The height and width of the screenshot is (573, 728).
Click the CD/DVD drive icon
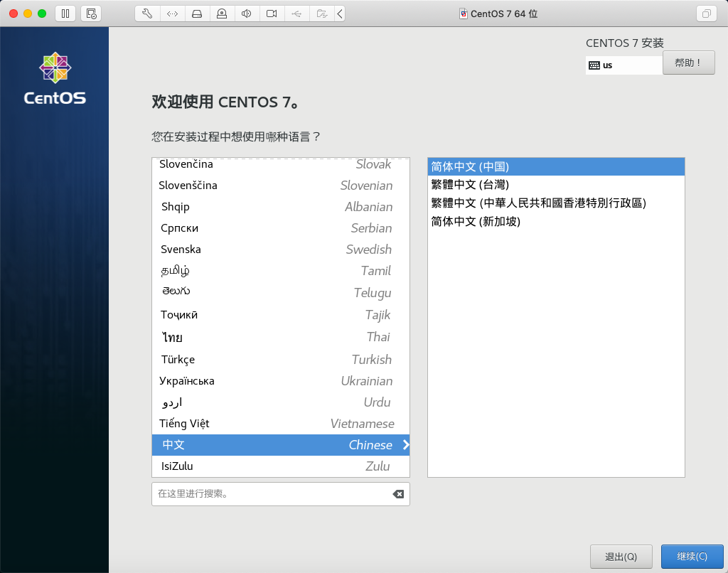[x=222, y=14]
